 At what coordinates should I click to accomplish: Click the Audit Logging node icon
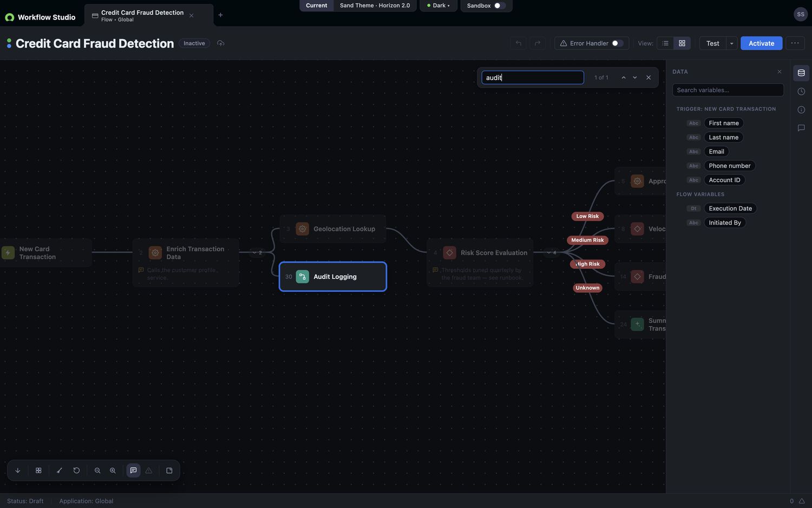[x=303, y=277]
